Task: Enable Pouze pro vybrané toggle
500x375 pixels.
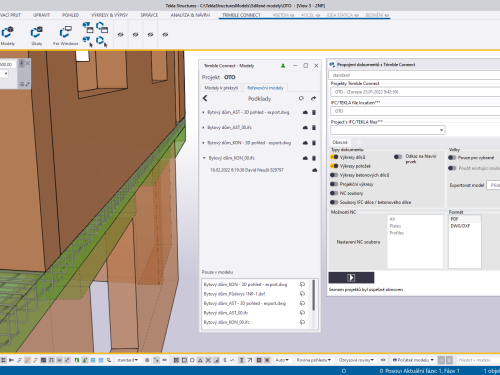Action: coord(452,158)
